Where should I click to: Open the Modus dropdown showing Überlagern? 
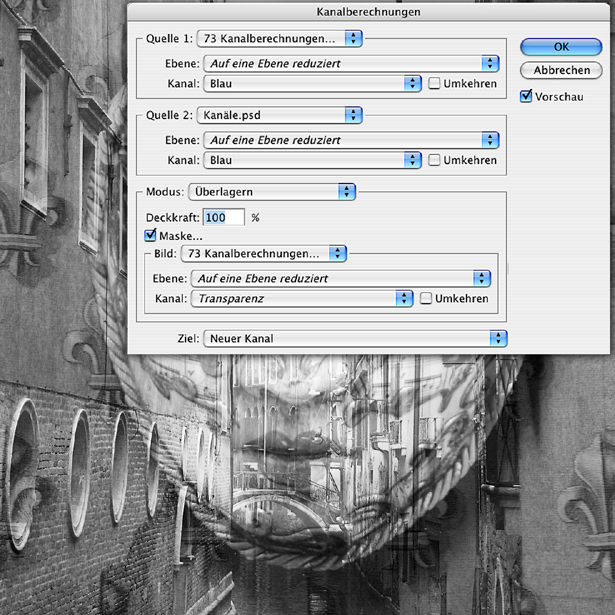point(272,192)
